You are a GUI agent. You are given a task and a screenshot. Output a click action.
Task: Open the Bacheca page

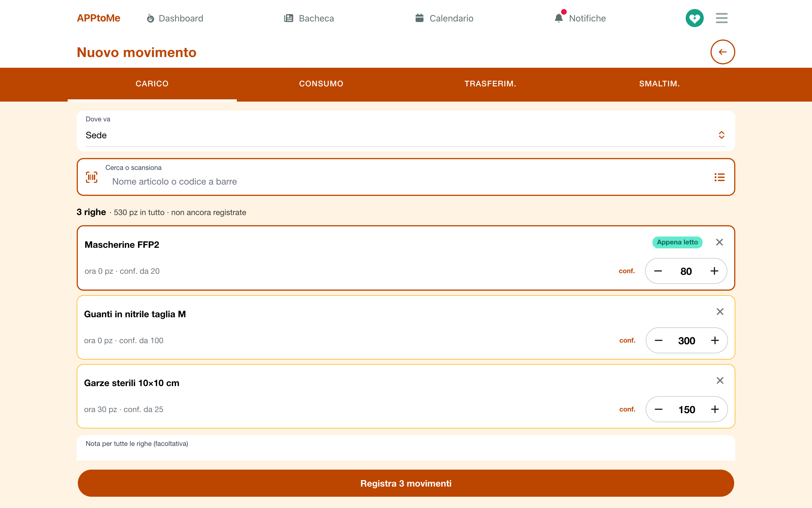pos(309,18)
